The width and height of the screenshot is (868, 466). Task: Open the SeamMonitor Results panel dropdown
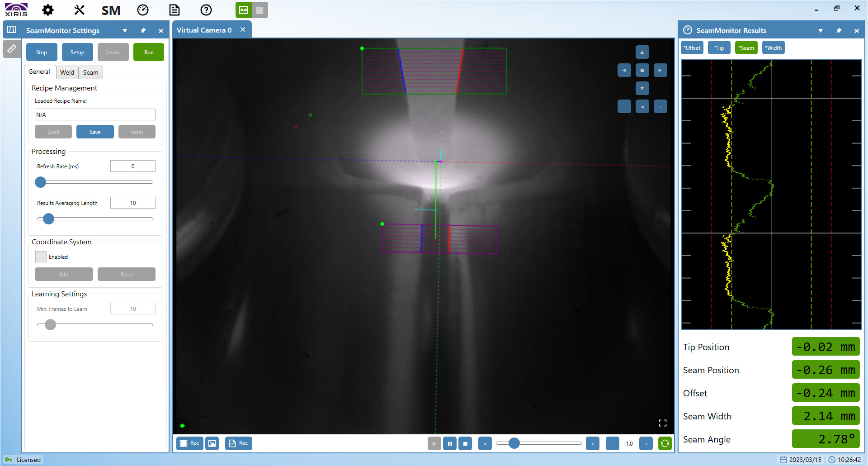[x=821, y=30]
